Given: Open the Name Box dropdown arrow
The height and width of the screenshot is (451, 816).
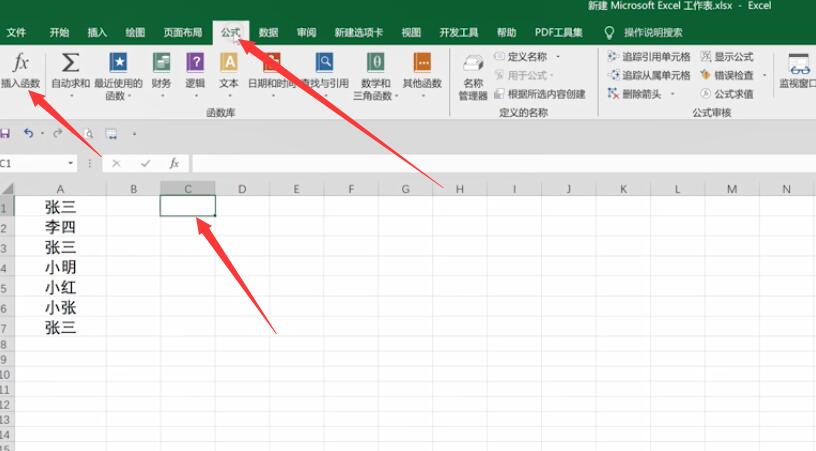Looking at the screenshot, I should [70, 163].
